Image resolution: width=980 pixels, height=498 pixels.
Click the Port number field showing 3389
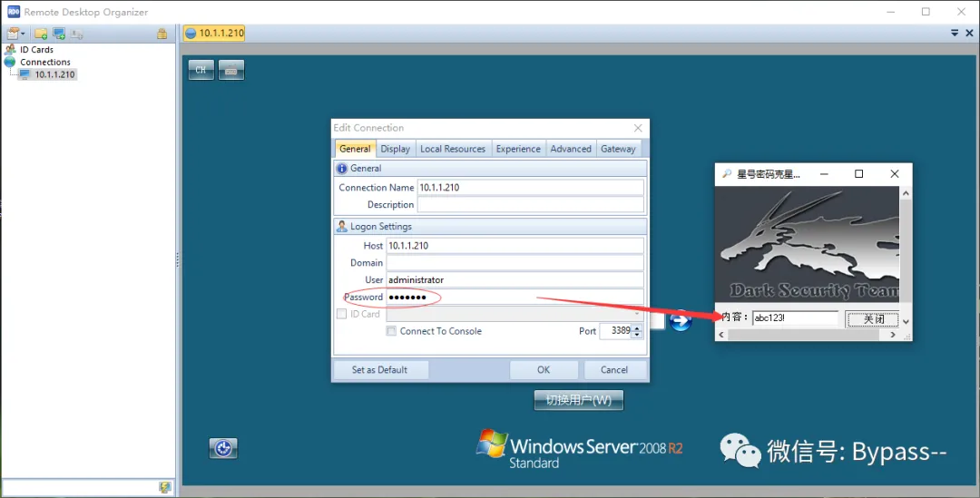pyautogui.click(x=615, y=330)
